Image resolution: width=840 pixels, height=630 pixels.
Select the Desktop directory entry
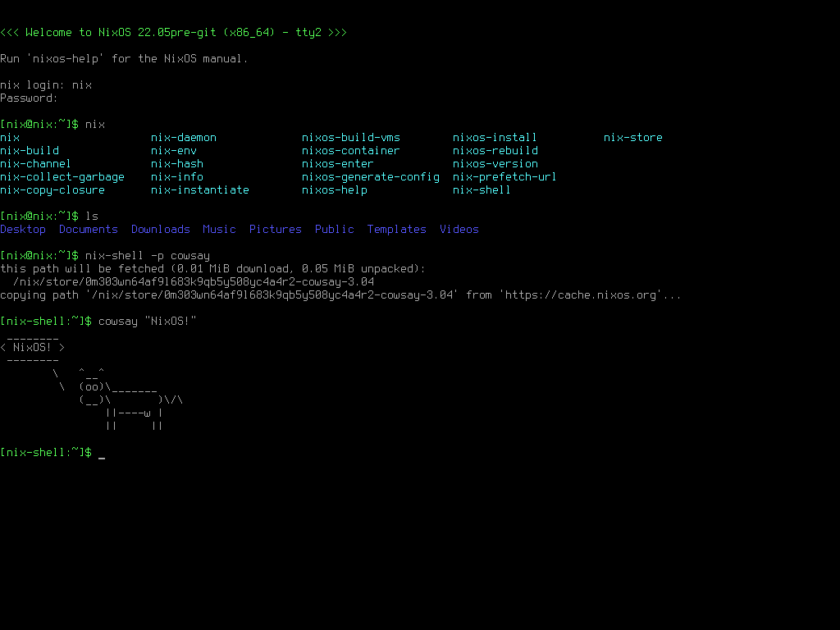click(23, 230)
